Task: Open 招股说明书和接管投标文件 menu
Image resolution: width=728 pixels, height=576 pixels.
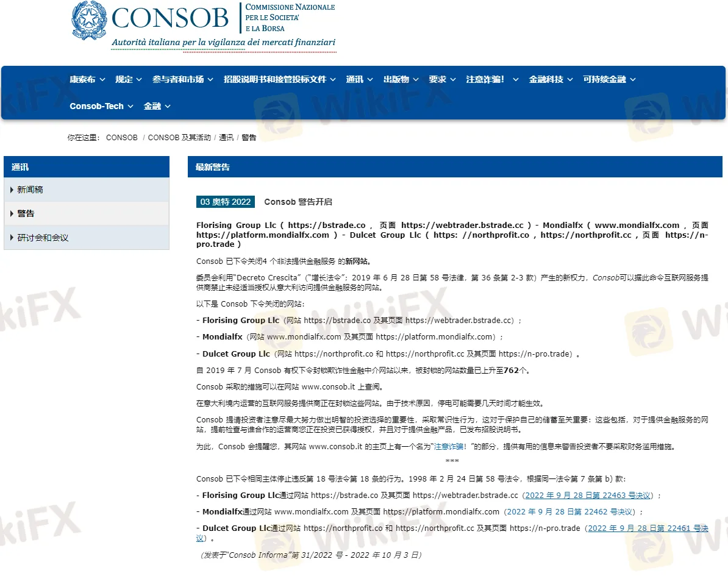Action: [275, 79]
